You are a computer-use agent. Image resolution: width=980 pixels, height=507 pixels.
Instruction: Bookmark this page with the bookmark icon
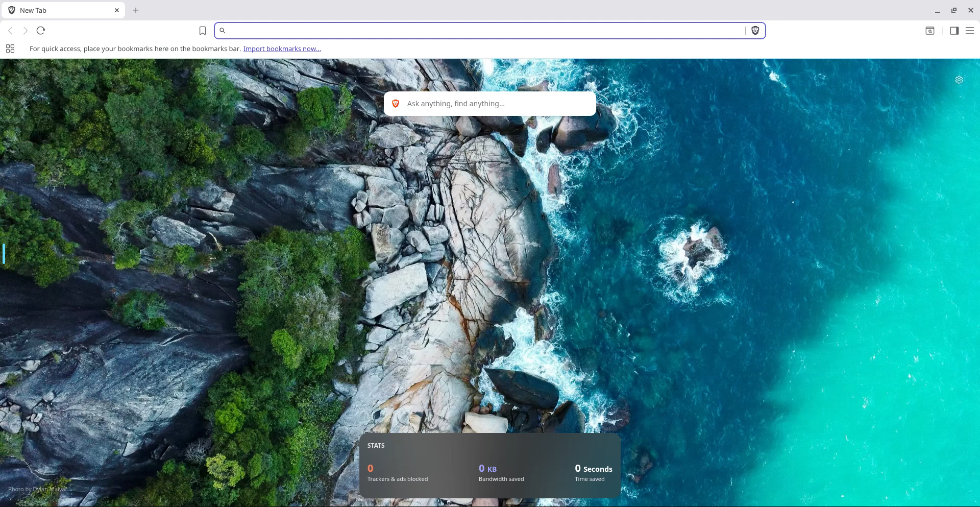(x=203, y=31)
